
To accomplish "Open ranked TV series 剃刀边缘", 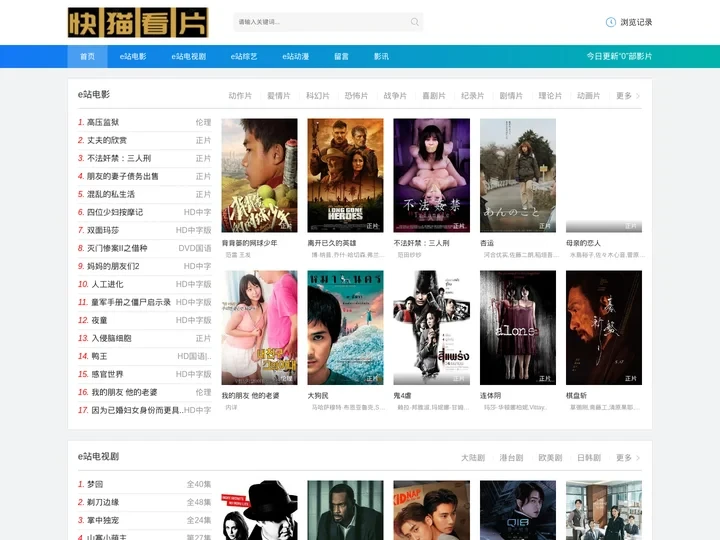I will 103,502.
